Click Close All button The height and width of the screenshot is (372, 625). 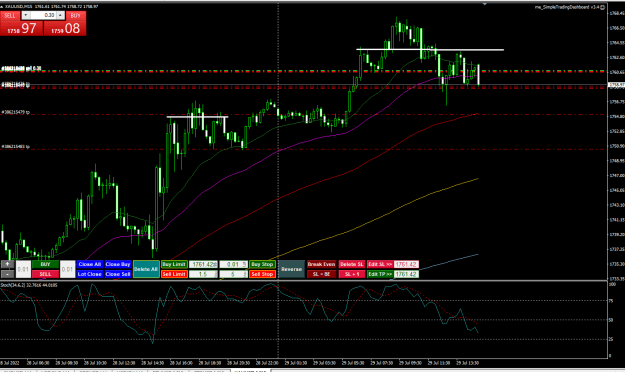tap(90, 264)
